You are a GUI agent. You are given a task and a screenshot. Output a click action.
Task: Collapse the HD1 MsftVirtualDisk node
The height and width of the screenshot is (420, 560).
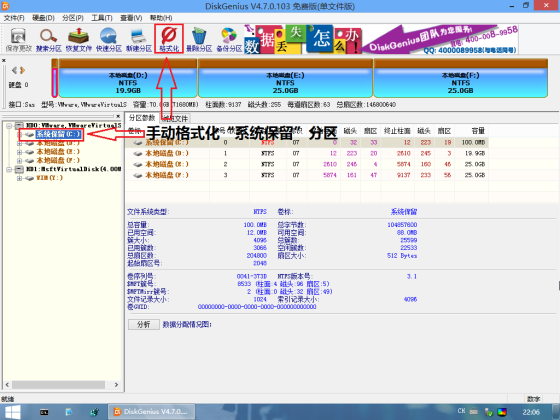(9, 169)
